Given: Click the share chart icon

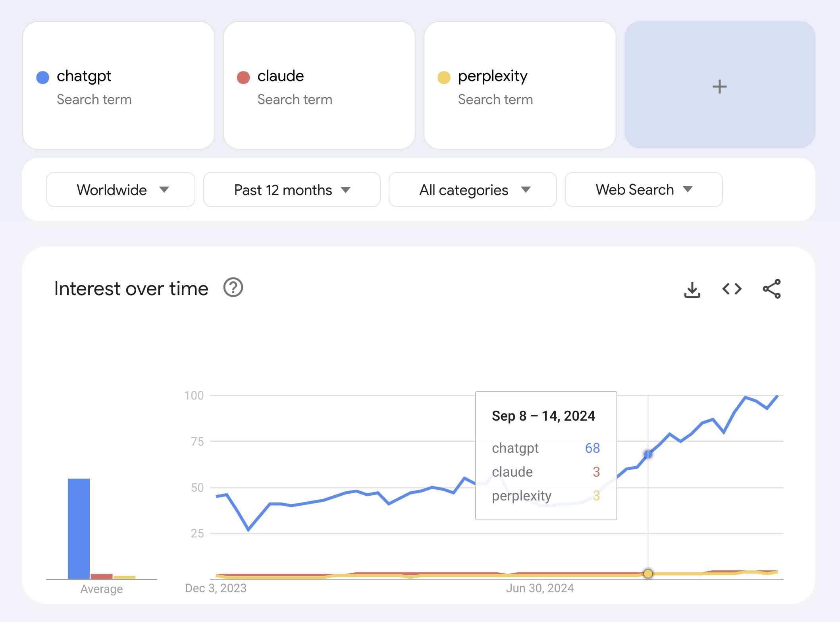Looking at the screenshot, I should coord(771,289).
